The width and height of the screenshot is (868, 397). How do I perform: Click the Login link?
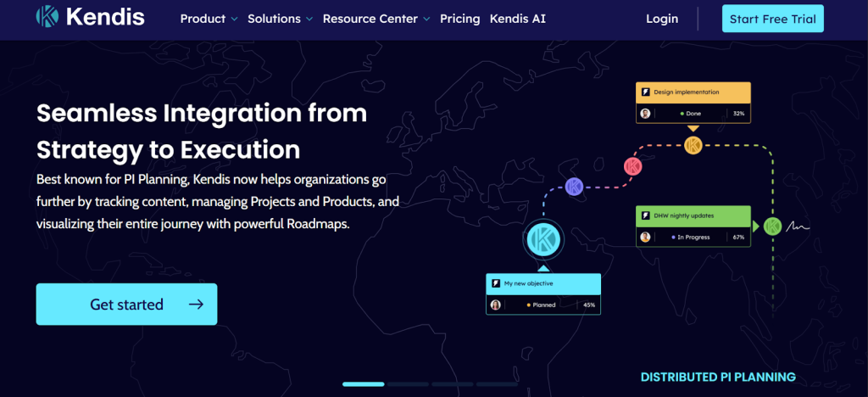click(662, 19)
